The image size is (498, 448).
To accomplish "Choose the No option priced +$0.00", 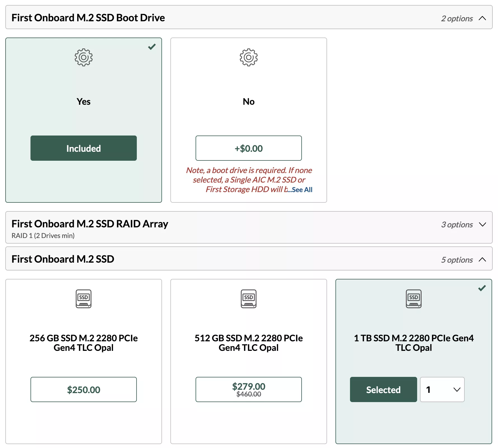I will (249, 148).
